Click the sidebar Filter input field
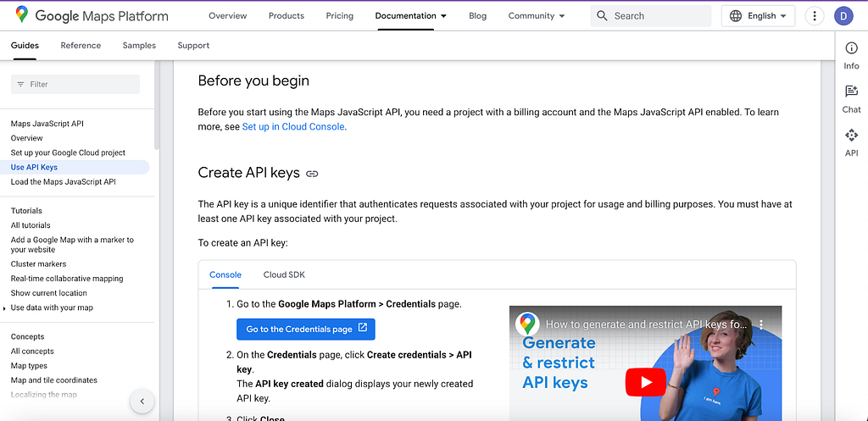The height and width of the screenshot is (421, 868). pos(75,84)
